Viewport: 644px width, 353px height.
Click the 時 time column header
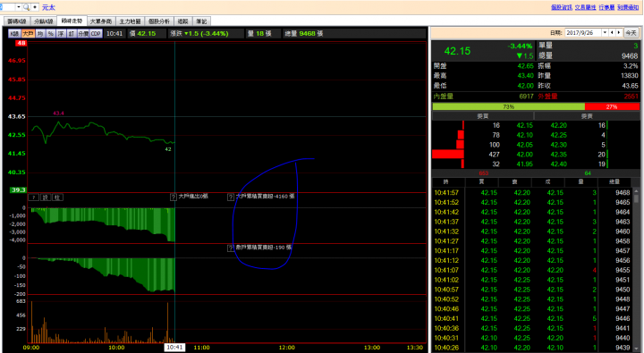(446, 181)
